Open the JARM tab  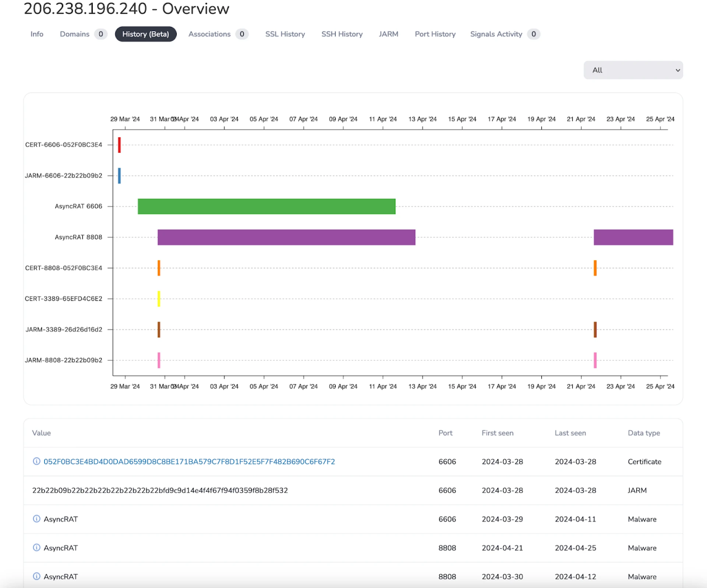pos(388,34)
